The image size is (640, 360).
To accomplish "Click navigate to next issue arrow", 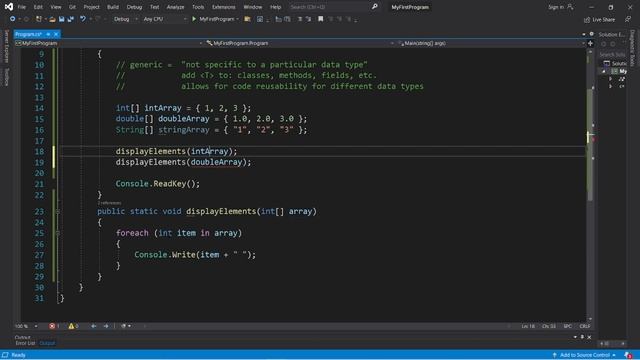I will pos(106,326).
